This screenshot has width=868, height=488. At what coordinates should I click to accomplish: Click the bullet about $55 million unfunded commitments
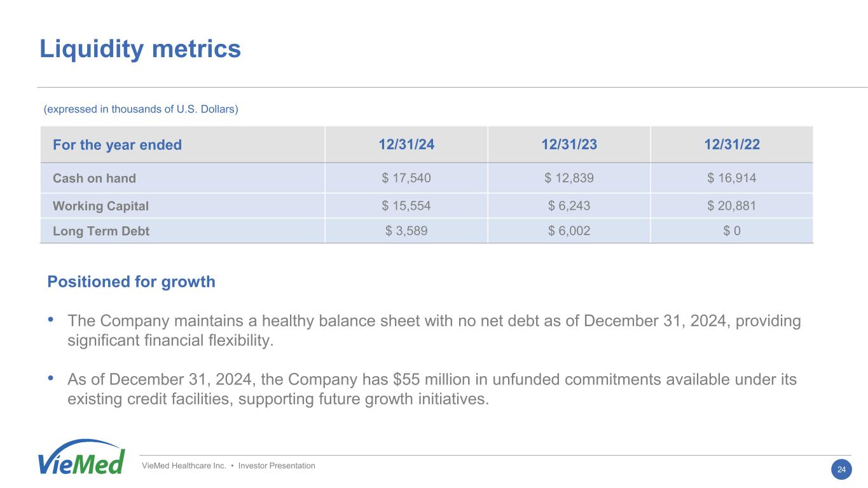tap(432, 390)
